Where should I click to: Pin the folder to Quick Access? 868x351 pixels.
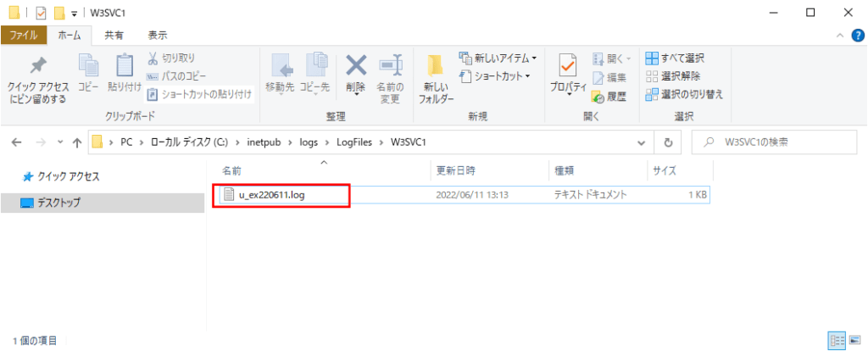click(37, 81)
